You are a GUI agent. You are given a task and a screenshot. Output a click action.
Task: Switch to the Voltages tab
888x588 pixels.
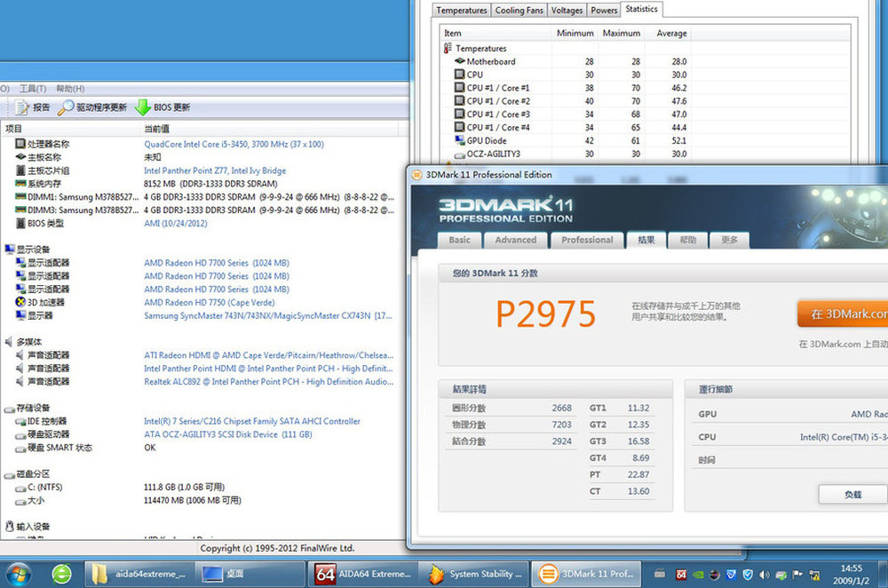(567, 10)
